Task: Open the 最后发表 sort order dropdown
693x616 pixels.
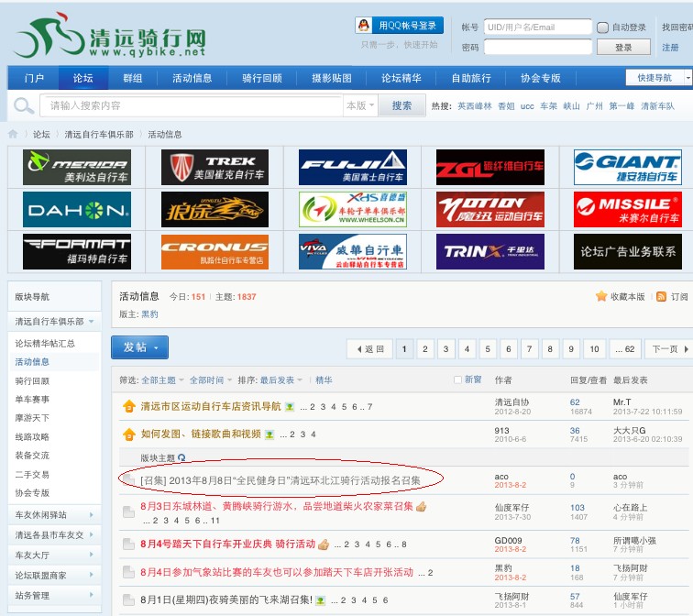Action: point(282,379)
